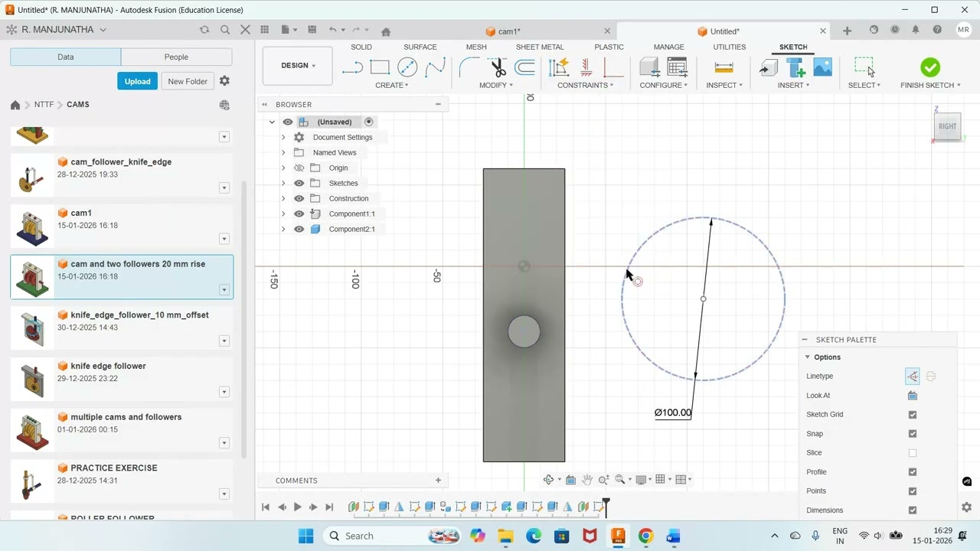Toggle the Points checkbox
Image resolution: width=980 pixels, height=551 pixels.
[x=913, y=491]
